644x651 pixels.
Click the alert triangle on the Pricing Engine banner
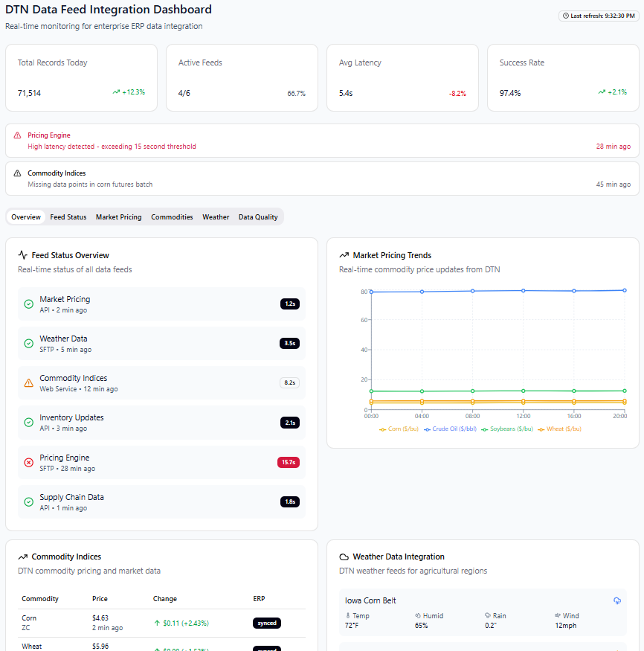click(x=17, y=135)
